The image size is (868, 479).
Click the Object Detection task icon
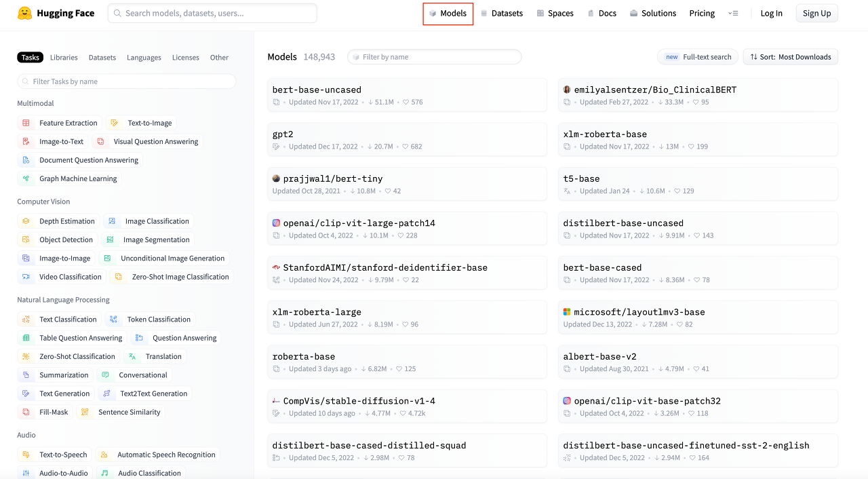point(26,240)
